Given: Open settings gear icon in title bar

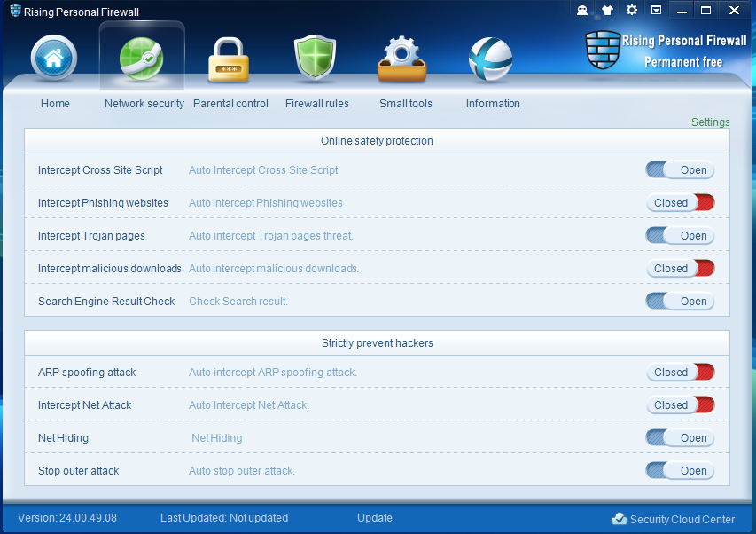Looking at the screenshot, I should [632, 10].
